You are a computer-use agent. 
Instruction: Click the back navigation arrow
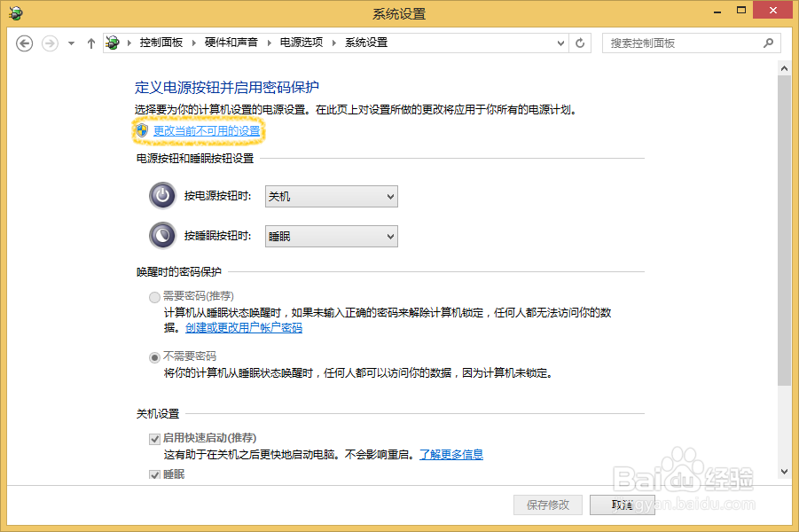point(24,42)
